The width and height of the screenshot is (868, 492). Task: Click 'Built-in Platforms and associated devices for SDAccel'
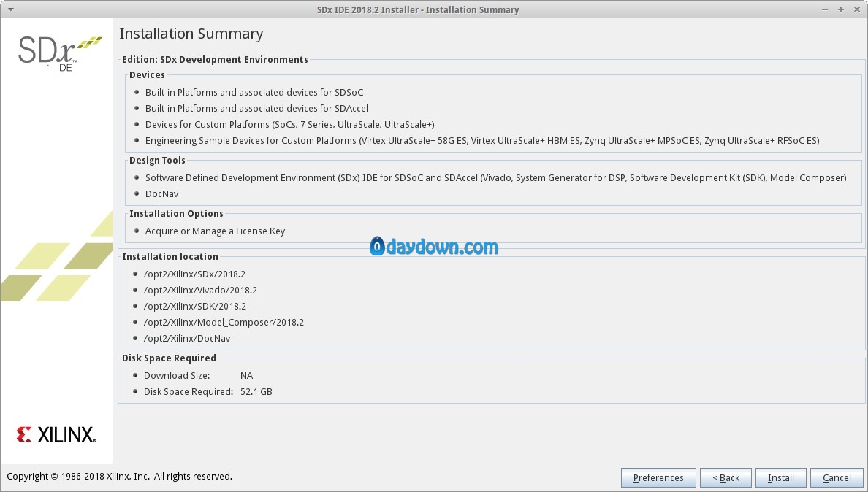pos(256,108)
